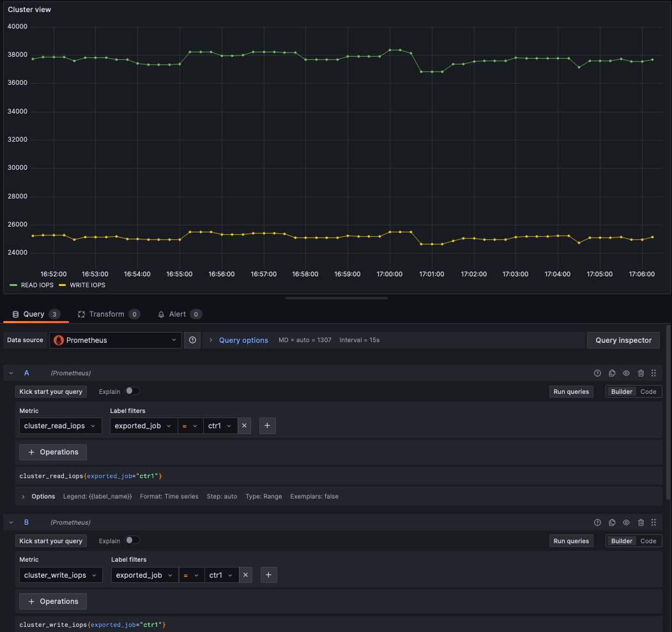Enable Explain toggle in query A
The height and width of the screenshot is (632, 672).
point(132,391)
